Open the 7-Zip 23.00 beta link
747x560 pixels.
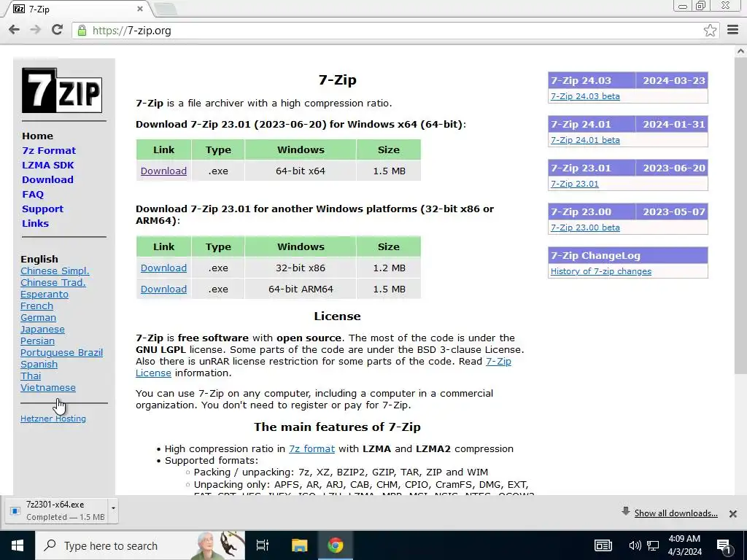(x=585, y=227)
